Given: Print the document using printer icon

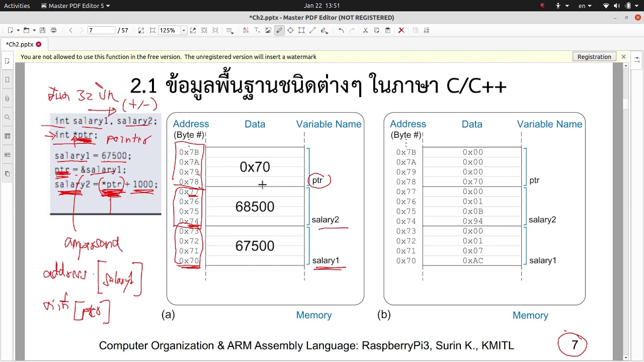Looking at the screenshot, I should click(x=54, y=30).
